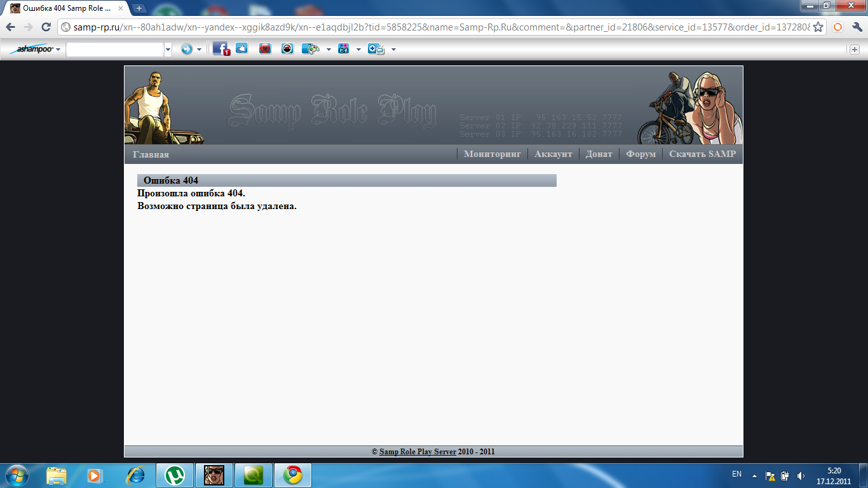Click the browser forward arrow

(x=29, y=27)
